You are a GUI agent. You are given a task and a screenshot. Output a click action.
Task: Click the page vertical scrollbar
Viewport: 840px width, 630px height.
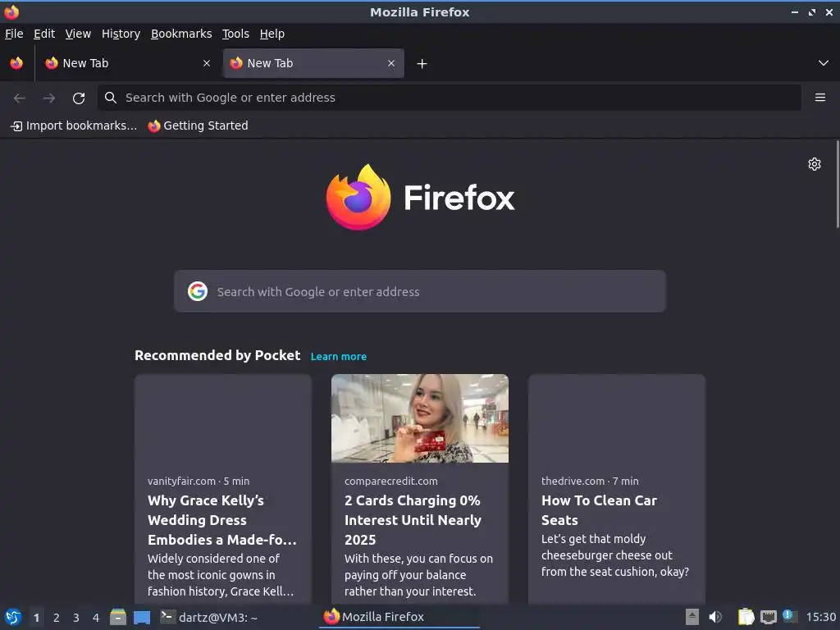(837, 185)
